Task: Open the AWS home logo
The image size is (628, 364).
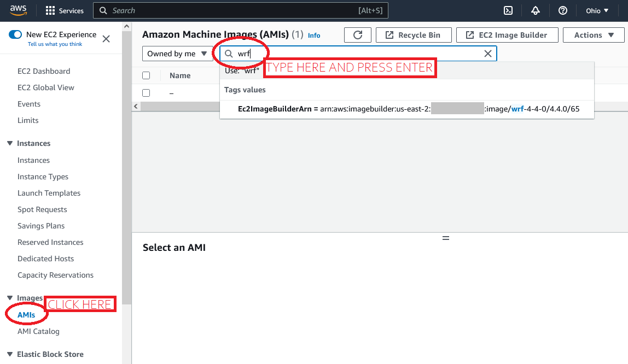Action: point(19,10)
